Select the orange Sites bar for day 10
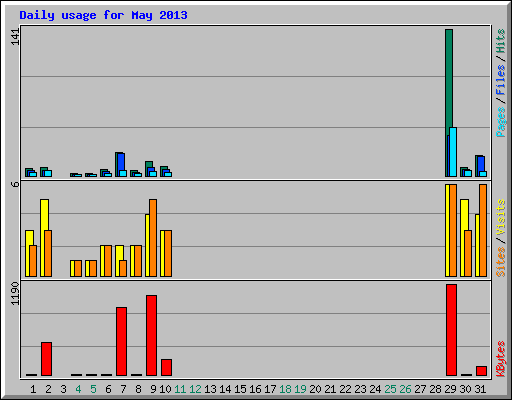The width and height of the screenshot is (512, 400). pos(168,253)
